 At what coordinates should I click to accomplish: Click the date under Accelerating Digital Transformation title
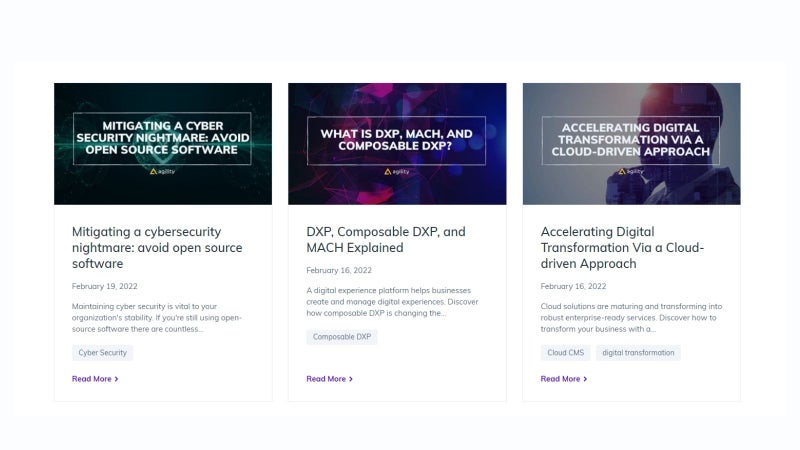(573, 286)
